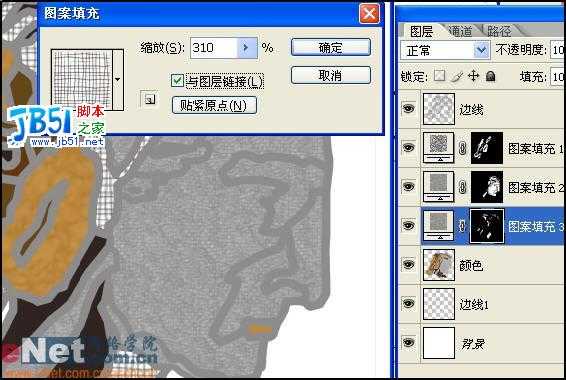566x380 pixels.
Task: Hide the 图案填充 2 layer
Action: pos(408,186)
